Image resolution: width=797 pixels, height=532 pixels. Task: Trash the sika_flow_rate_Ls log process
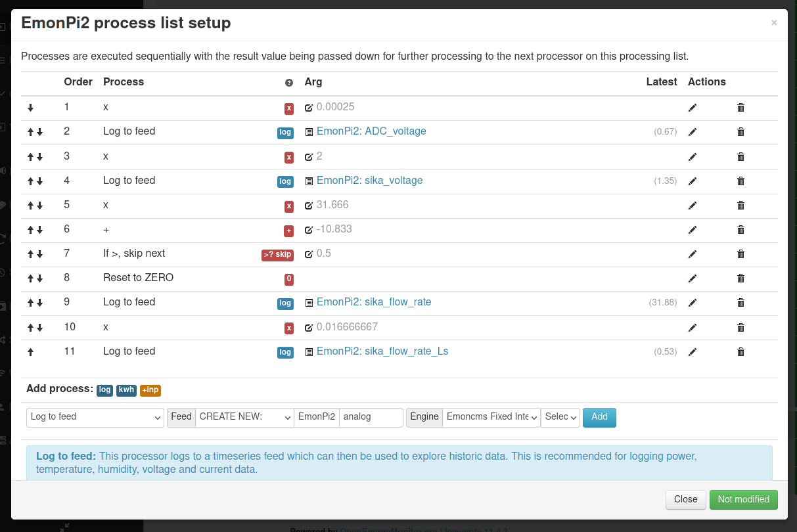point(740,352)
